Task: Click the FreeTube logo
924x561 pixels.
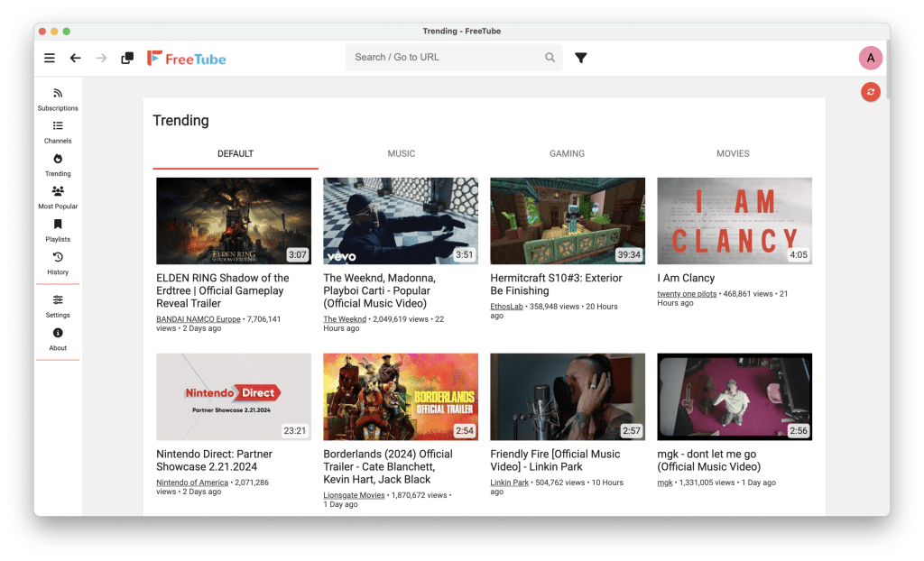Action: [186, 59]
